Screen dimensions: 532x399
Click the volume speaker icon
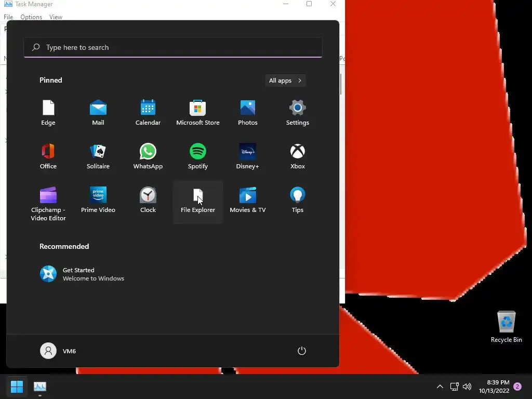tap(467, 387)
